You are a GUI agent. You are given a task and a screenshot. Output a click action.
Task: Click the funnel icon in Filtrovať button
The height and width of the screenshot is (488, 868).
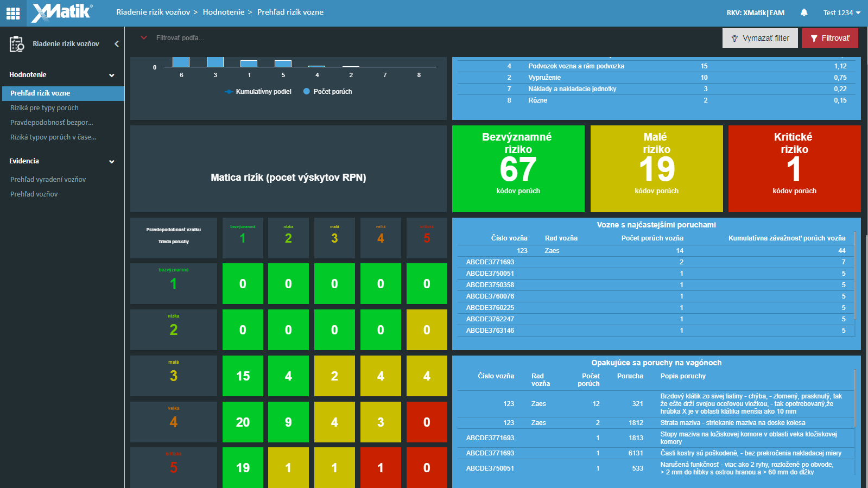pyautogui.click(x=814, y=39)
